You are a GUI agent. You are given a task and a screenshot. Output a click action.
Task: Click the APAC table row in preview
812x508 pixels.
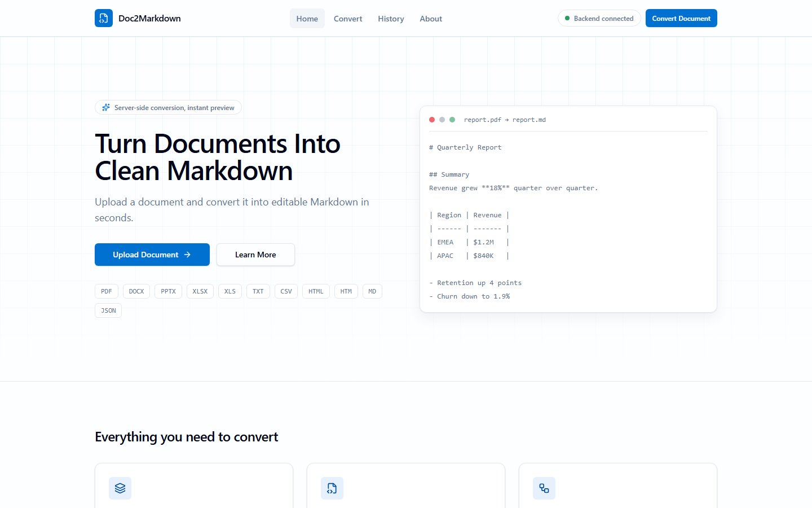(469, 256)
